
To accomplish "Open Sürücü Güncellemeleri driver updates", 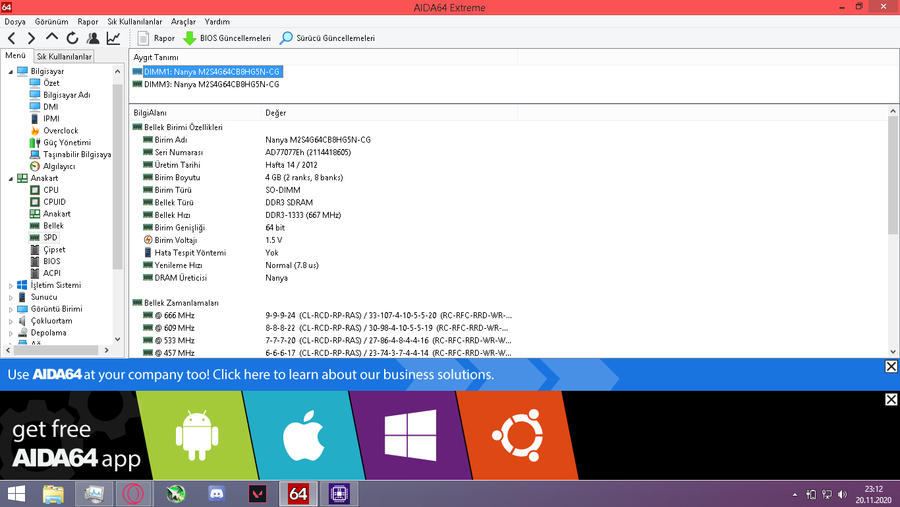I will coord(327,38).
